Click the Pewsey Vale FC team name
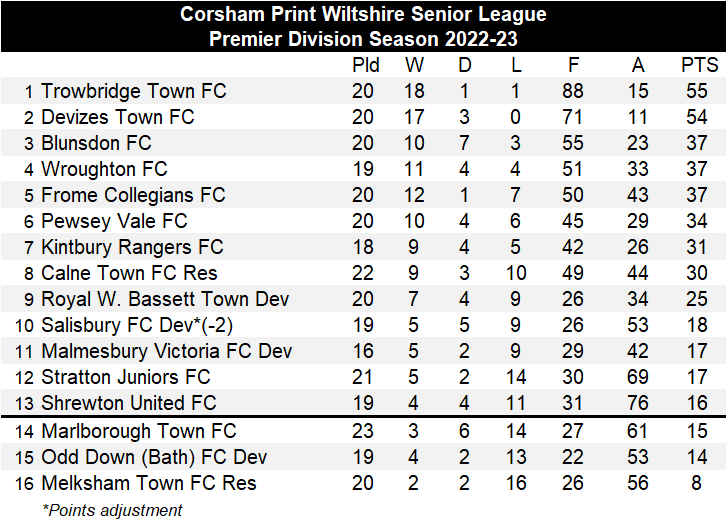Image resolution: width=726 pixels, height=523 pixels. [114, 221]
